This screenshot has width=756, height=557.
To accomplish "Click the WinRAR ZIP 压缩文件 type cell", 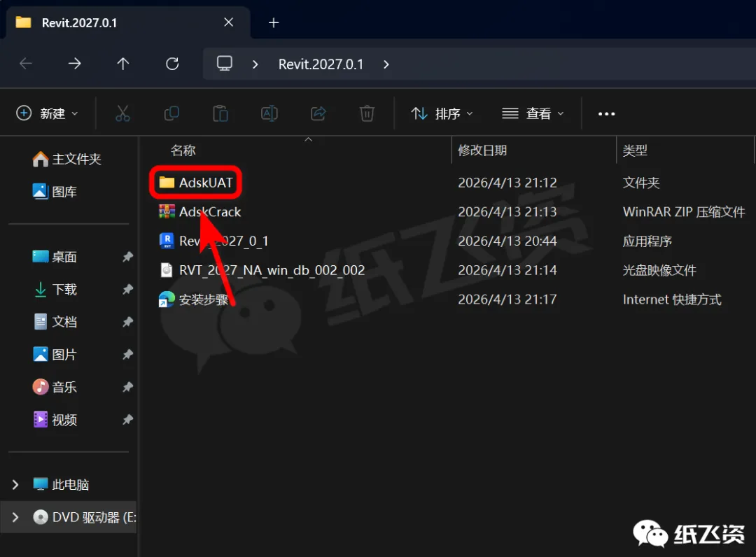I will (x=684, y=211).
